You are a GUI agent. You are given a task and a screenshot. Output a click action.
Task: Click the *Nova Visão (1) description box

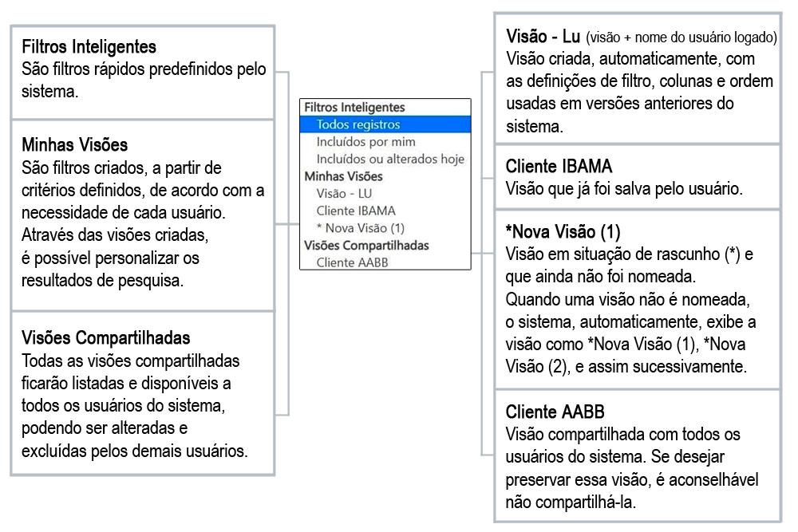pyautogui.click(x=638, y=300)
